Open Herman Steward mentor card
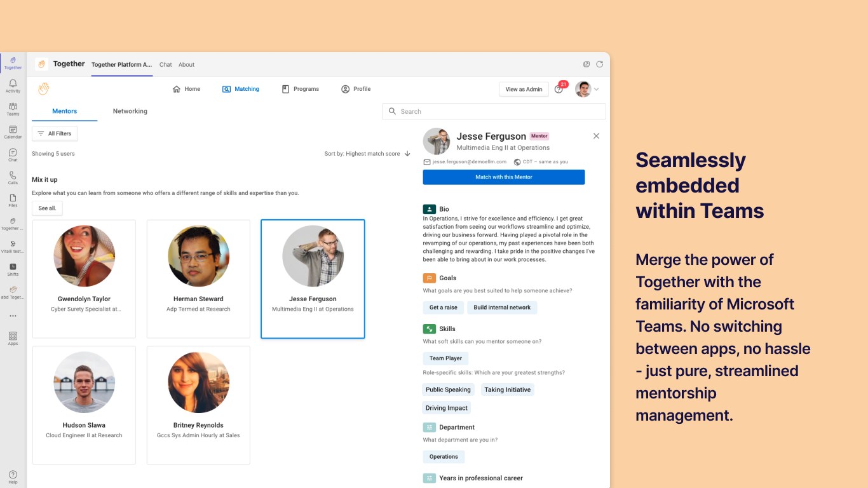 [198, 279]
